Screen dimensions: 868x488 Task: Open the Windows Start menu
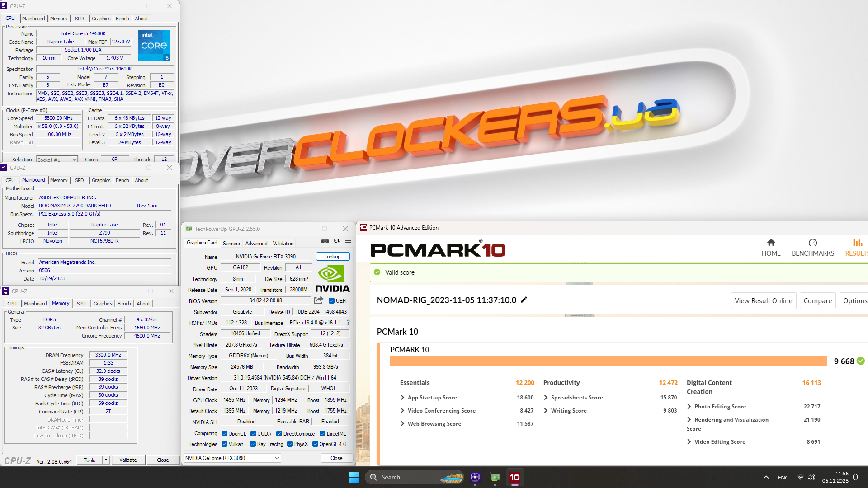(354, 477)
